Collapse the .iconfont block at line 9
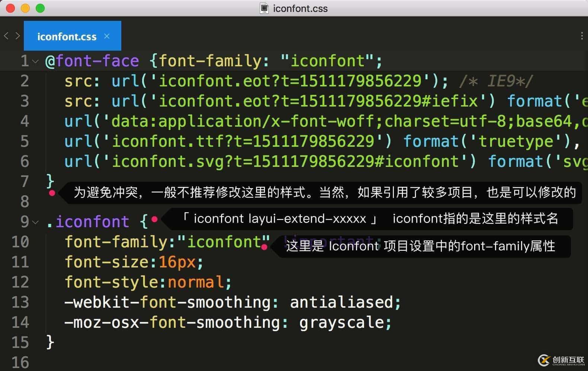The height and width of the screenshot is (371, 588). pyautogui.click(x=35, y=222)
